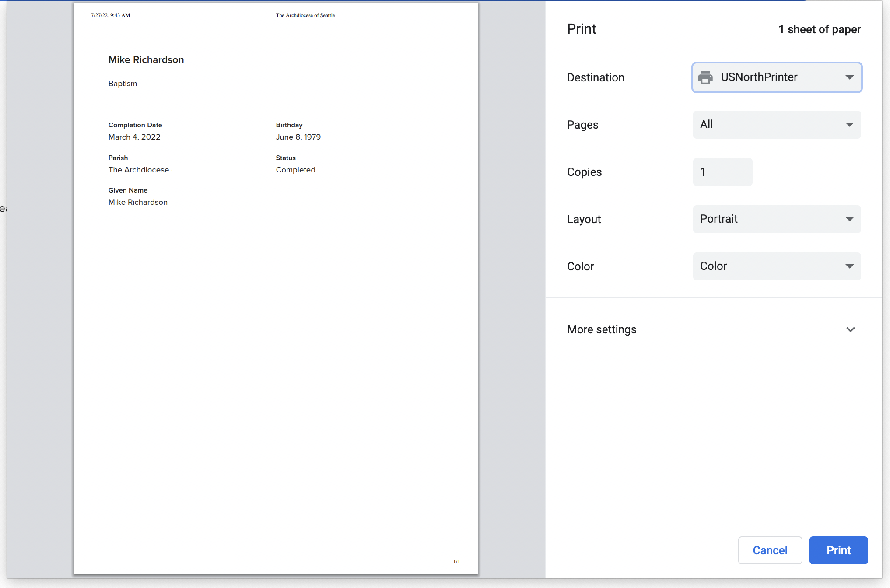Viewport: 890px width, 588px height.
Task: Open the Layout dropdown
Action: click(777, 219)
